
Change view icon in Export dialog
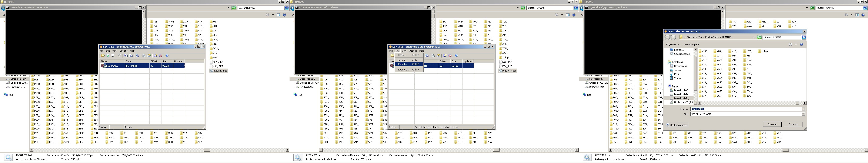(x=791, y=44)
